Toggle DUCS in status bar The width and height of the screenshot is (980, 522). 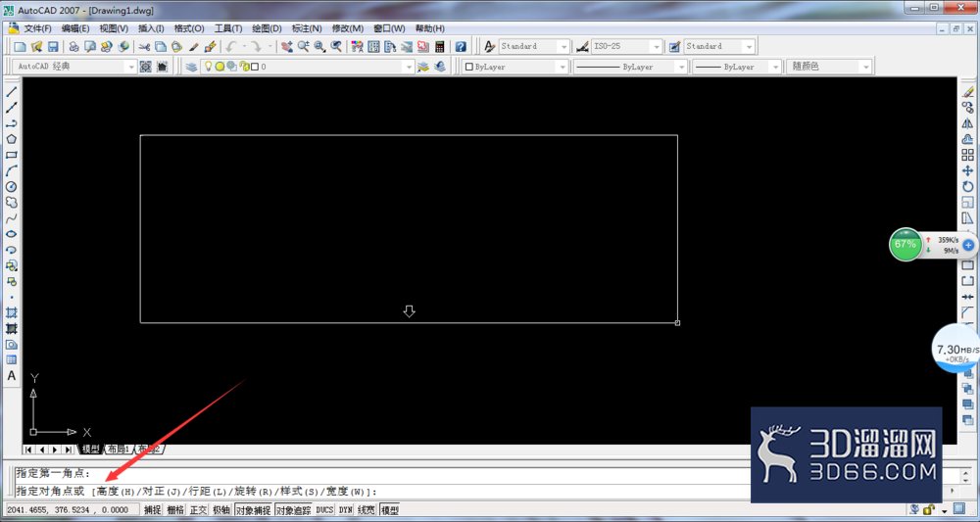pyautogui.click(x=324, y=510)
